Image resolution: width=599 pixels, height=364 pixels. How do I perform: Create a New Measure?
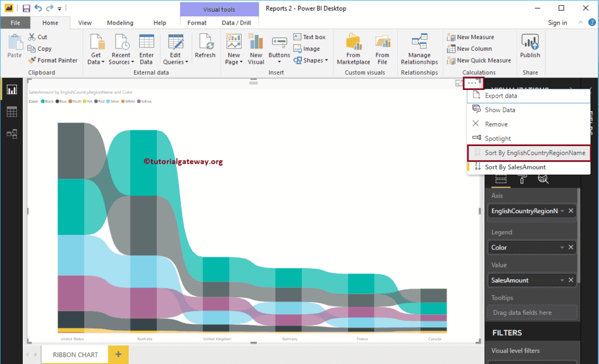point(470,37)
